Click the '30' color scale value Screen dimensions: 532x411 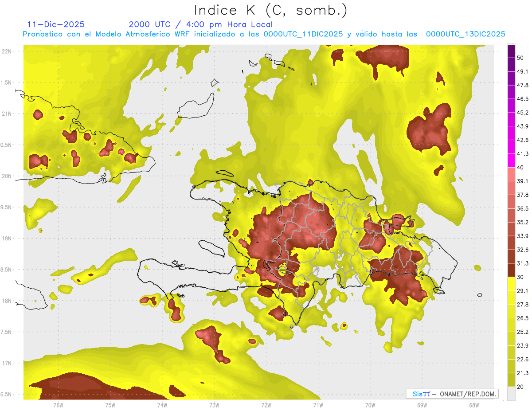[x=520, y=277]
